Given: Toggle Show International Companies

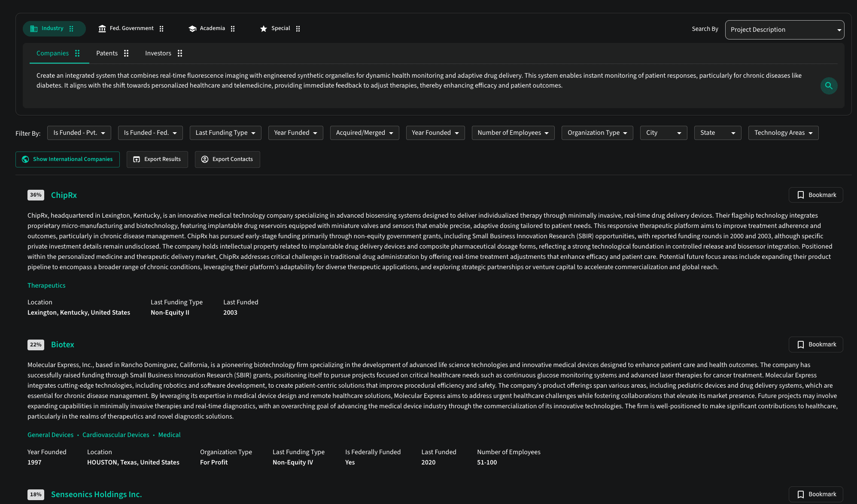Looking at the screenshot, I should pyautogui.click(x=67, y=159).
